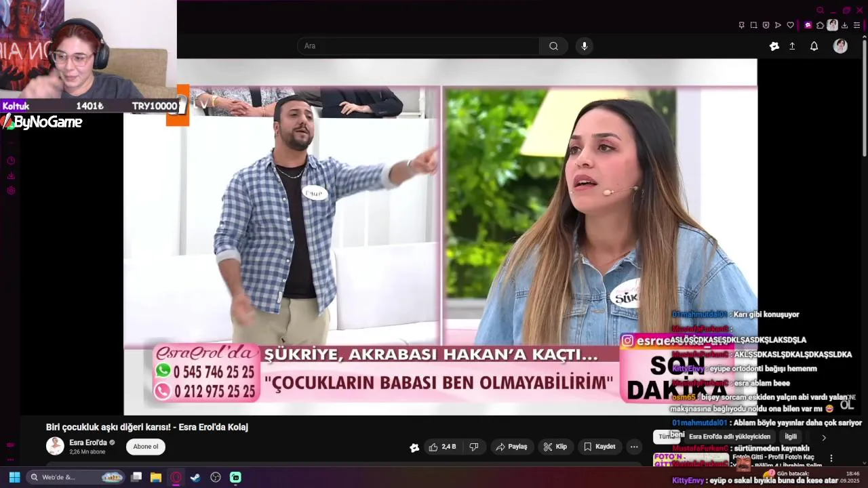
Task: Click the 2,26 Mn abone subscriber count
Action: pos(87,452)
